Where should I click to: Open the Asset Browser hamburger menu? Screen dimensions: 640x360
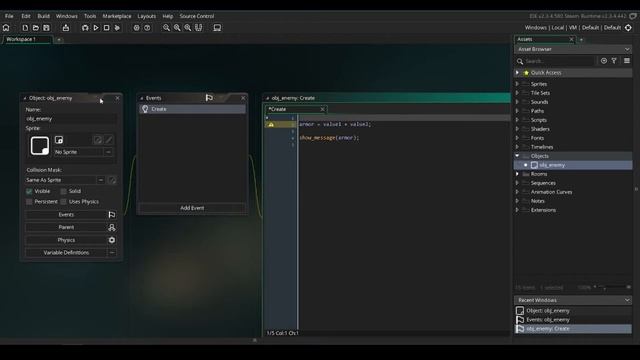pyautogui.click(x=627, y=61)
